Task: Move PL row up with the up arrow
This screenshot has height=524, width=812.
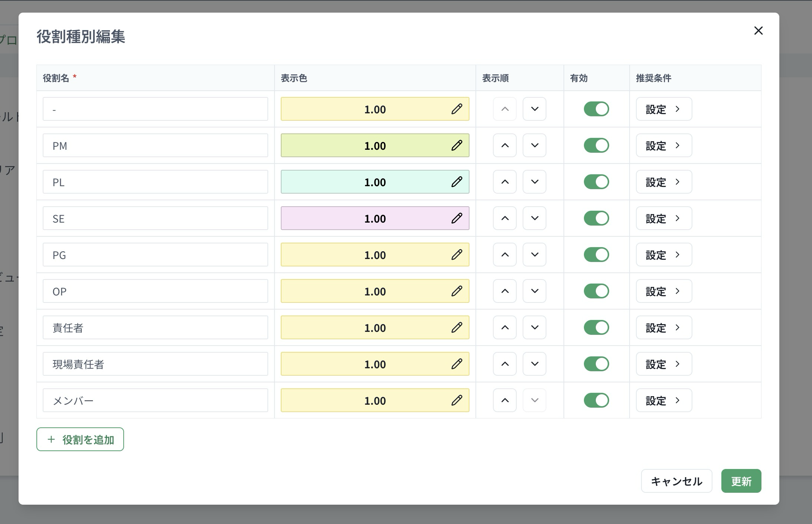Action: pos(505,182)
